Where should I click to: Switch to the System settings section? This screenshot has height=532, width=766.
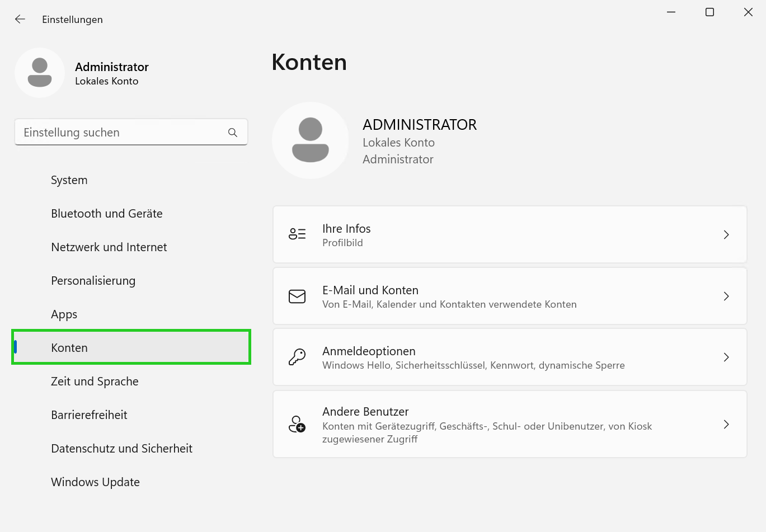(x=69, y=180)
